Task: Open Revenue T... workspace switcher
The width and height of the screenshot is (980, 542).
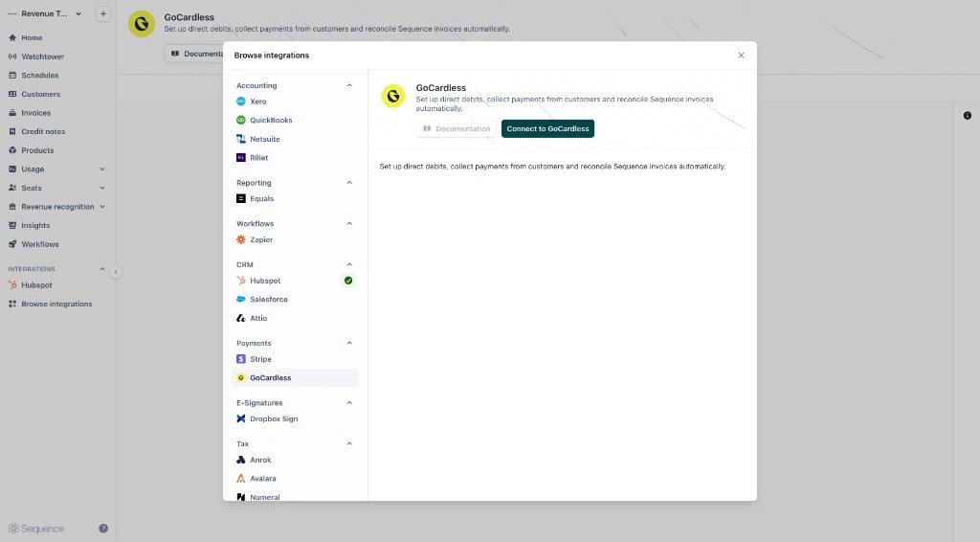Action: click(x=45, y=13)
